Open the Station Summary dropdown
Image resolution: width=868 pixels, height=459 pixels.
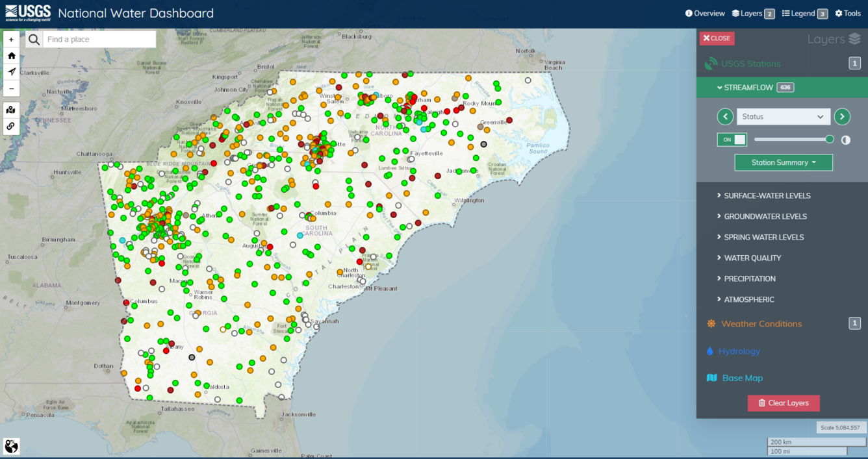(784, 162)
